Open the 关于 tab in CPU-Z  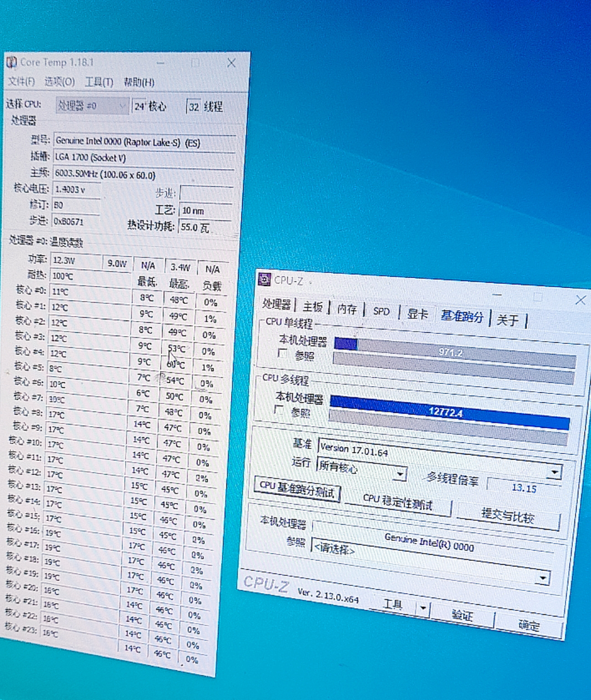pos(507,320)
